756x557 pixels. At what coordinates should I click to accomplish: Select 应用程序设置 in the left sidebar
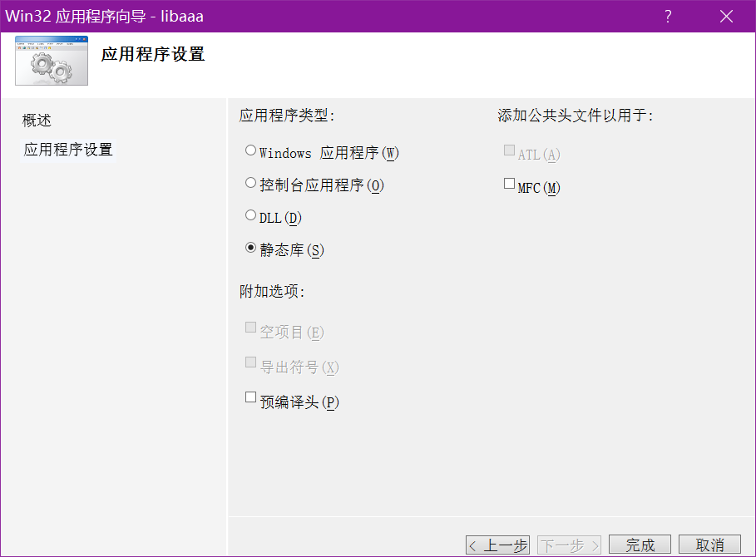[x=67, y=150]
